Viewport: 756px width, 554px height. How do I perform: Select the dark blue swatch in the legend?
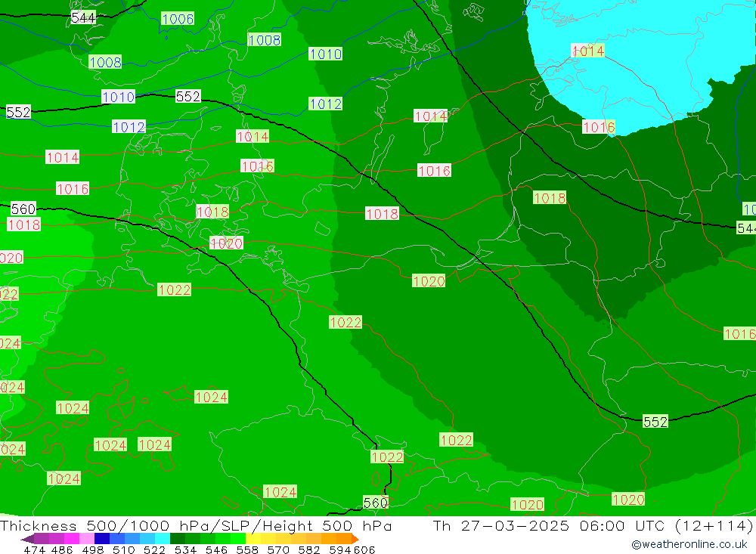[x=102, y=539]
